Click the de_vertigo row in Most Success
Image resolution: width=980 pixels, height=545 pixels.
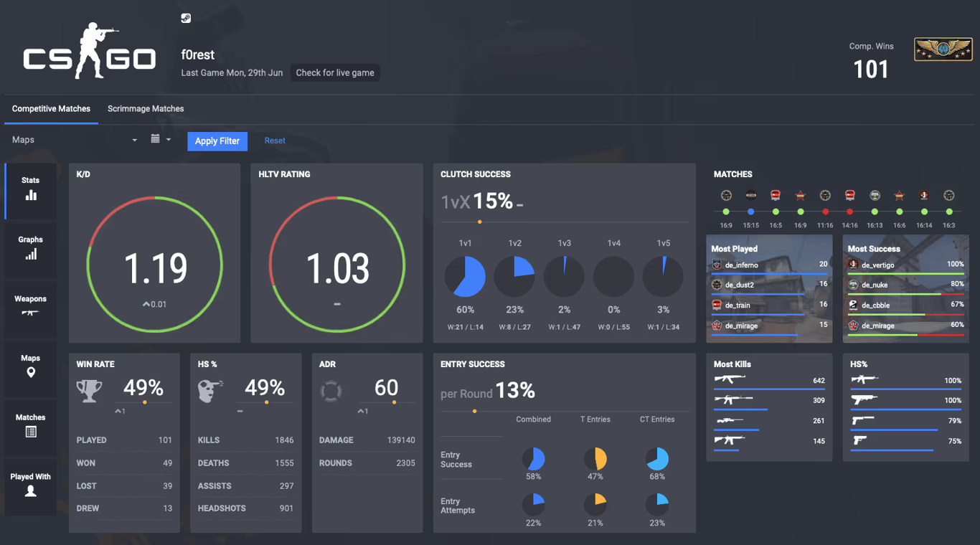905,265
